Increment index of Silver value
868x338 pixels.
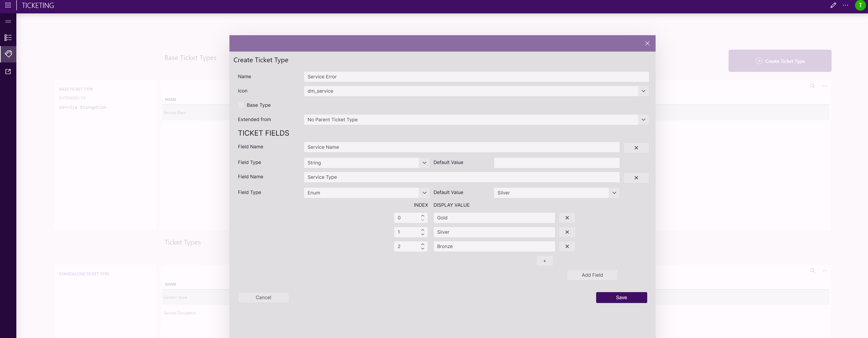pos(422,230)
